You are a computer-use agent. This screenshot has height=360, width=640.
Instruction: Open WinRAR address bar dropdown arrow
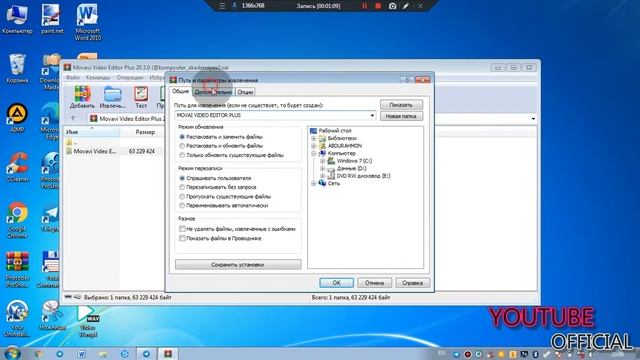533,119
